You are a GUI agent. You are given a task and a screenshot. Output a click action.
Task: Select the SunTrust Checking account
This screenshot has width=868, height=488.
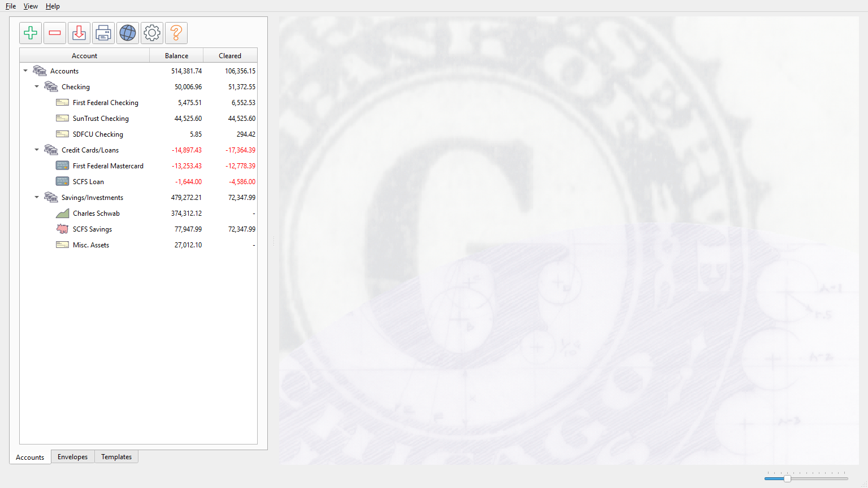coord(101,119)
